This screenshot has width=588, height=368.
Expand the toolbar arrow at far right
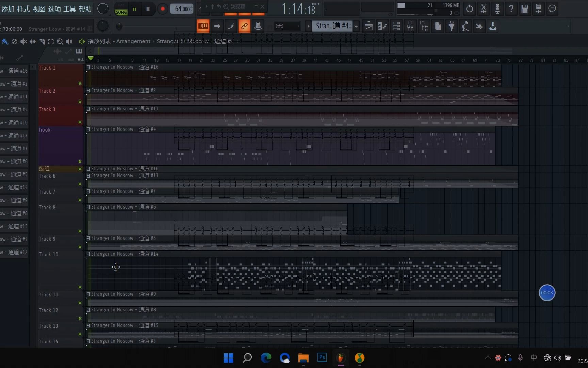pos(568,26)
